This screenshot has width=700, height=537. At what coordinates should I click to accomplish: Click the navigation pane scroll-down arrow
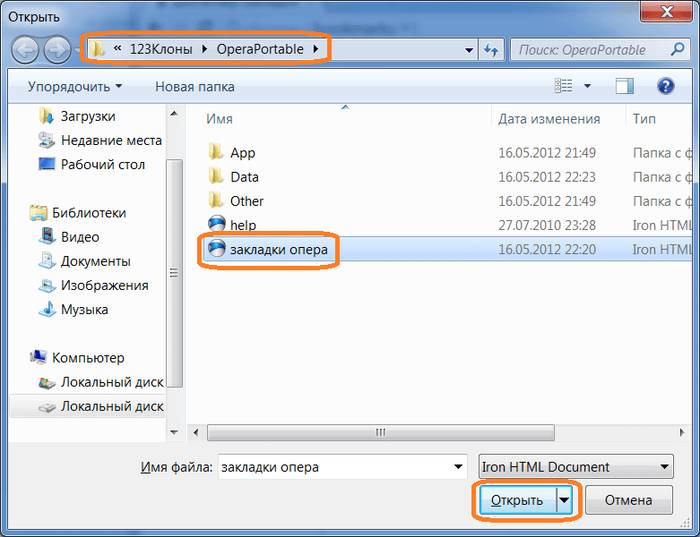pyautogui.click(x=174, y=432)
